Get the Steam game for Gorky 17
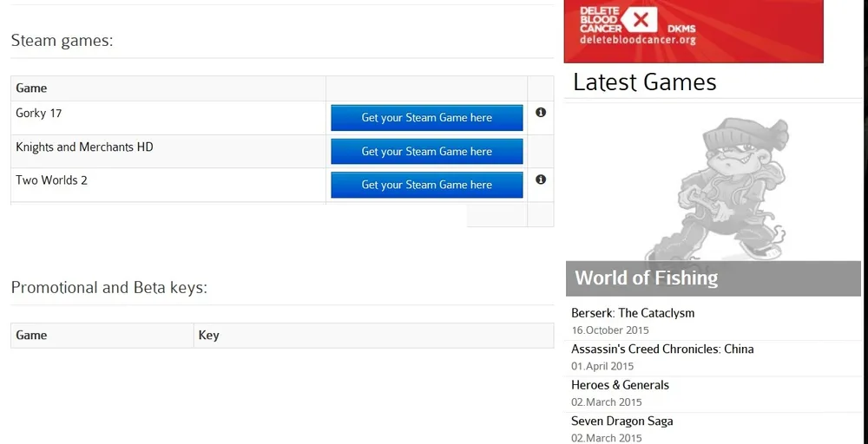The width and height of the screenshot is (868, 444). pyautogui.click(x=426, y=118)
